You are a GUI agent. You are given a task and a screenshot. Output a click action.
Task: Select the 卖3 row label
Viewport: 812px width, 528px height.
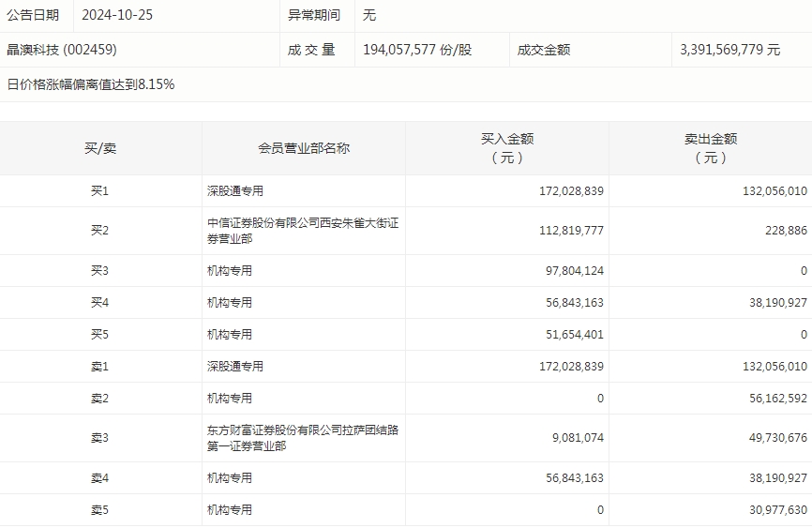(100, 438)
